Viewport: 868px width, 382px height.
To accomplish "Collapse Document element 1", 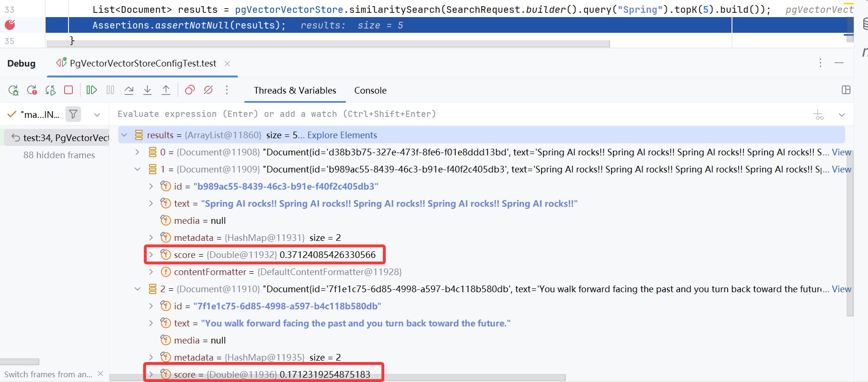I will point(137,169).
